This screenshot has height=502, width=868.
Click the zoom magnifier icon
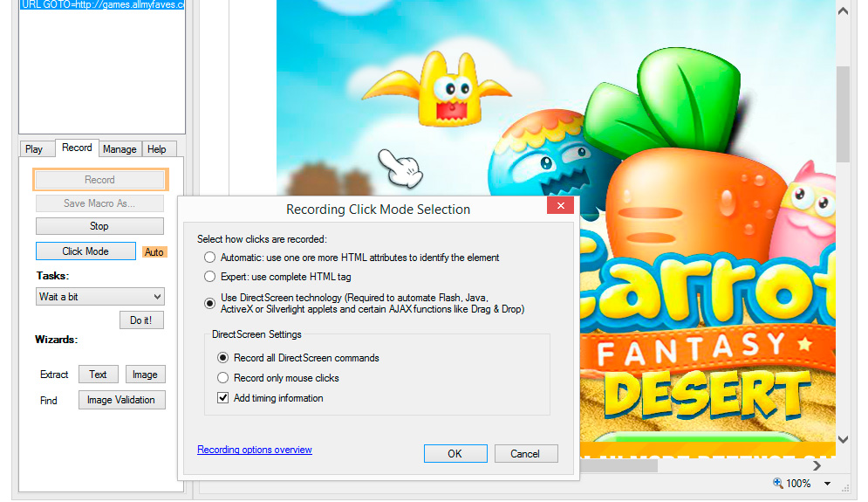tap(778, 483)
